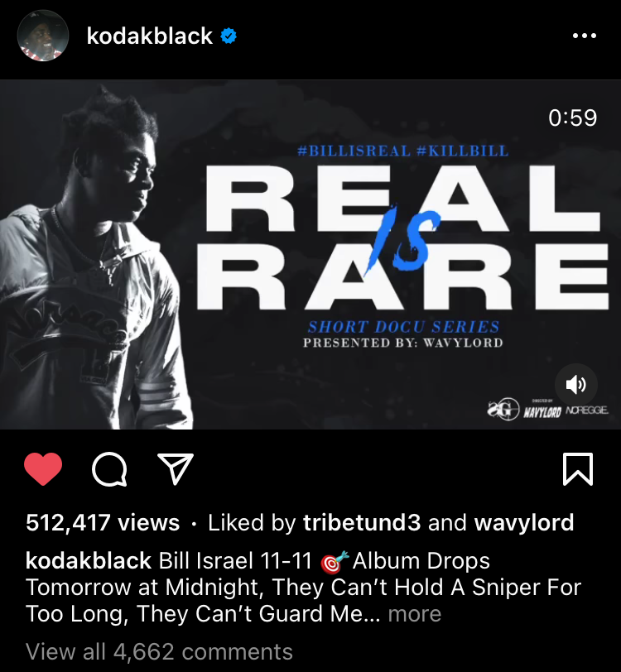Screen dimensions: 621x672
Task: Tap the Real Is Rare video
Action: click(x=310, y=255)
